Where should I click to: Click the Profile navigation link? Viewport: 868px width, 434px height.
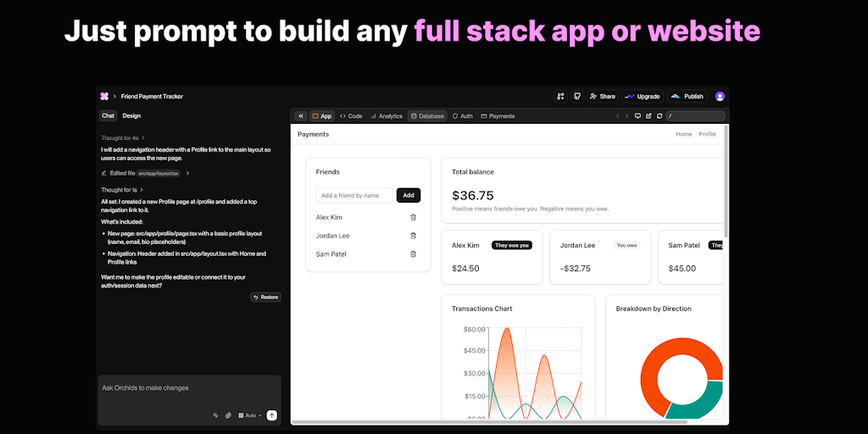pyautogui.click(x=707, y=134)
